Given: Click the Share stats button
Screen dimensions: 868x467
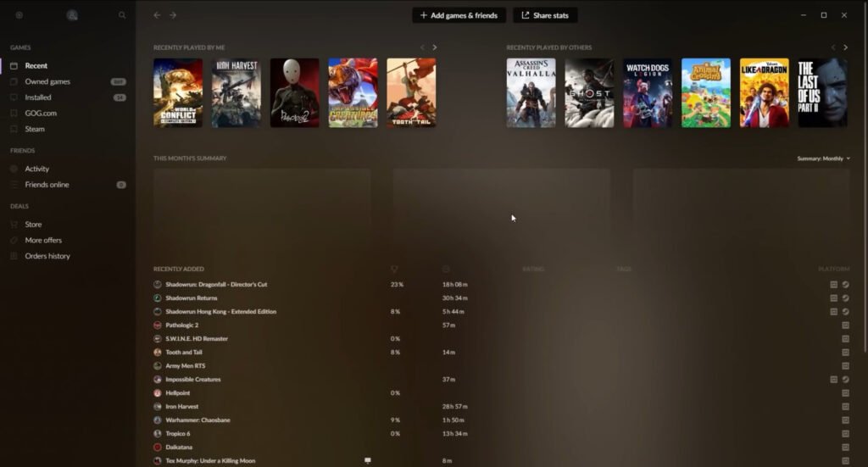Looking at the screenshot, I should (x=545, y=15).
